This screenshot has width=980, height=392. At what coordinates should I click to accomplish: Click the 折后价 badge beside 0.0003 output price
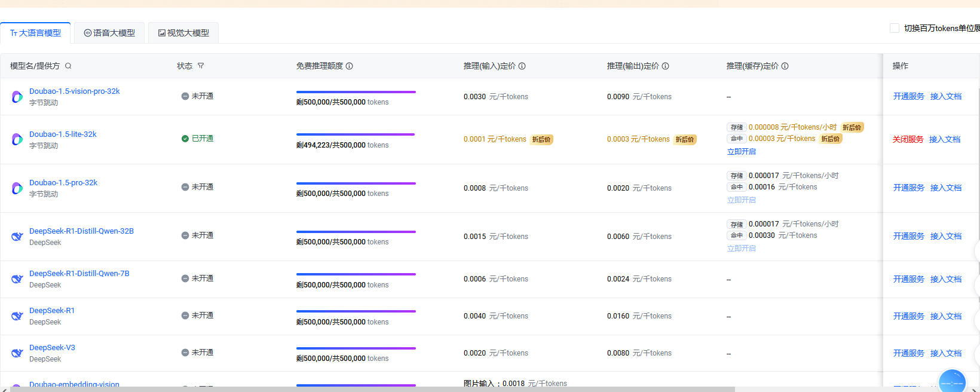click(x=685, y=140)
